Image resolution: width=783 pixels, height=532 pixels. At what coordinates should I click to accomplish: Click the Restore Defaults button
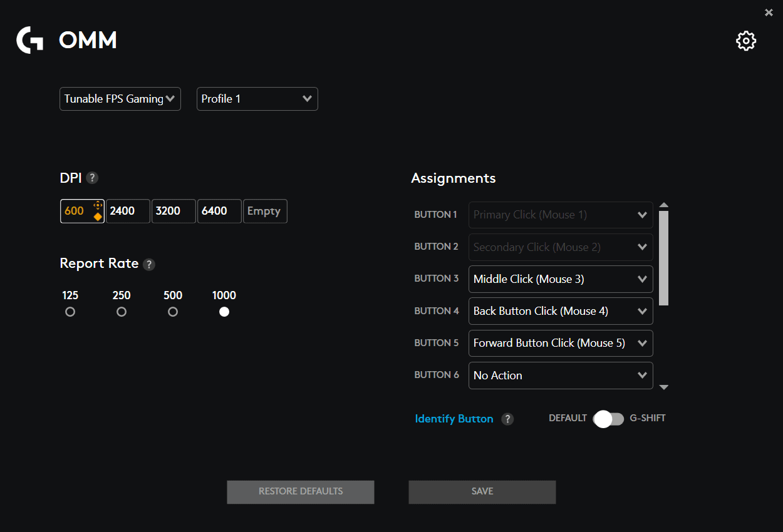pyautogui.click(x=301, y=492)
